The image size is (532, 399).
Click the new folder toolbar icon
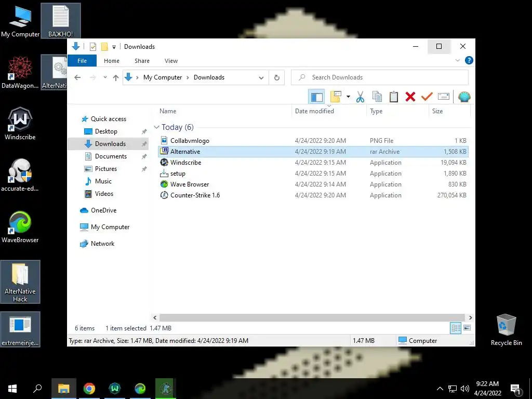click(336, 97)
